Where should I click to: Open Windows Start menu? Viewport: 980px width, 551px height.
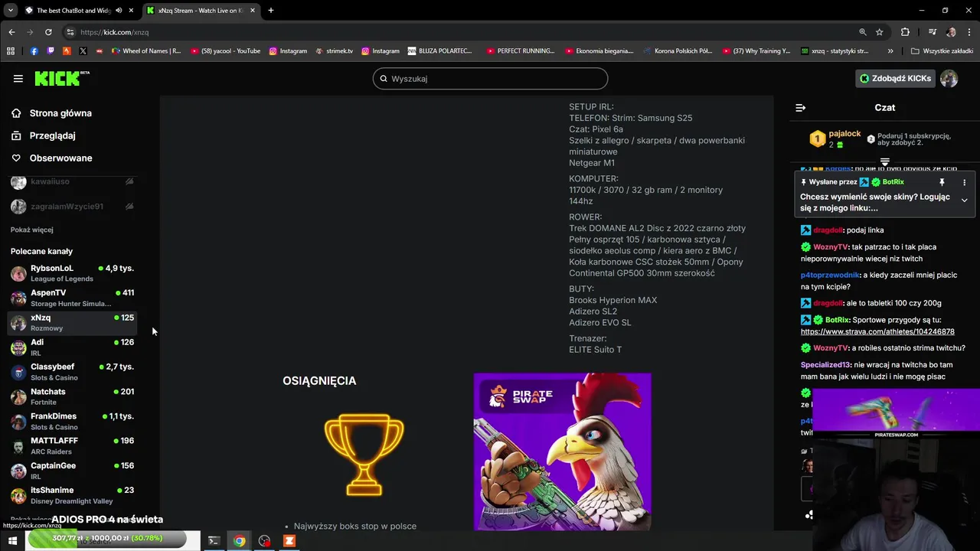click(x=12, y=541)
